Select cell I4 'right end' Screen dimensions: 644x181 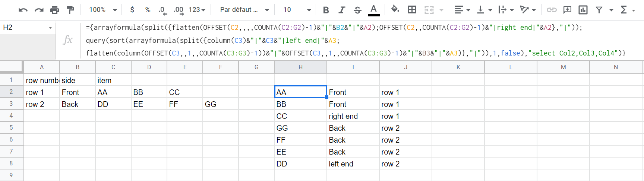click(353, 116)
